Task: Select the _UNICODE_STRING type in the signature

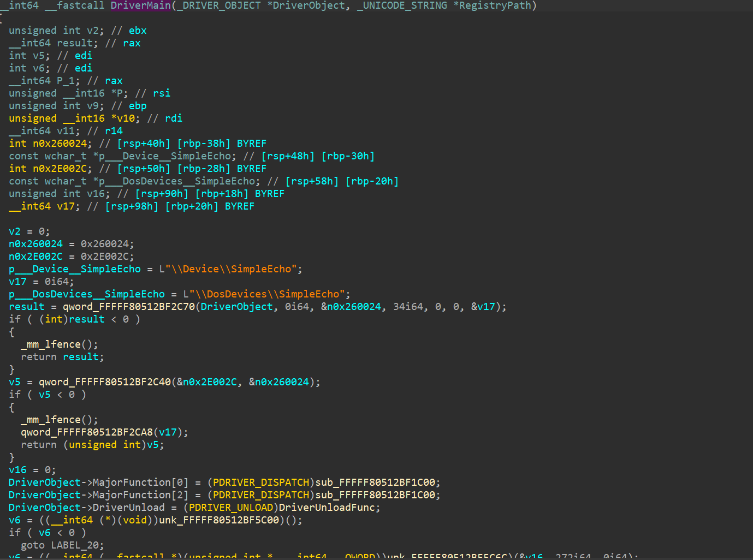Action: [x=402, y=5]
